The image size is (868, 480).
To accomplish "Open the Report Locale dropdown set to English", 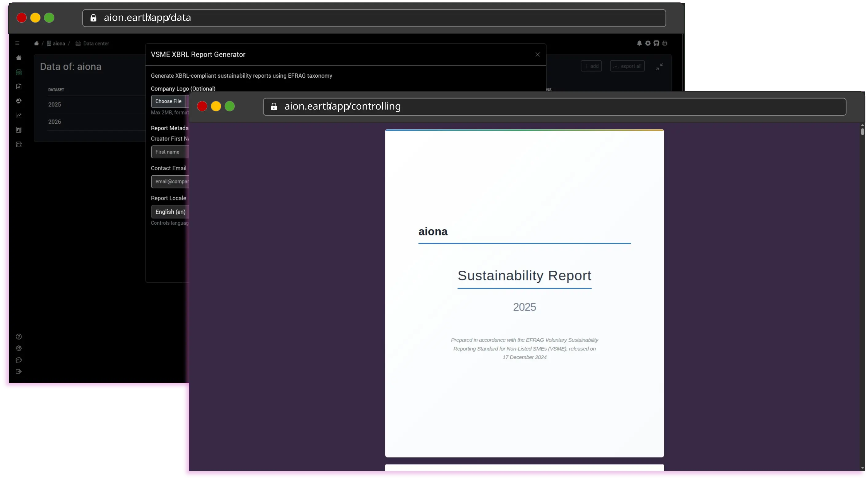I will coord(170,212).
